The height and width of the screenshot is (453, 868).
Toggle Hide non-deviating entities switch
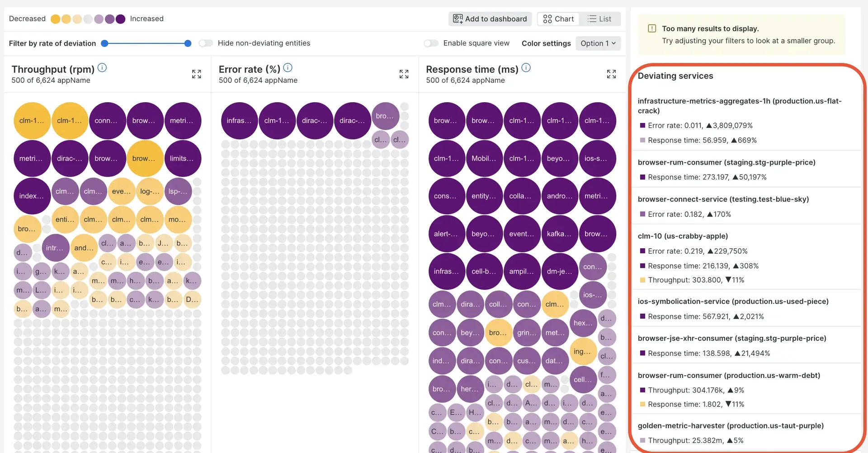[206, 43]
